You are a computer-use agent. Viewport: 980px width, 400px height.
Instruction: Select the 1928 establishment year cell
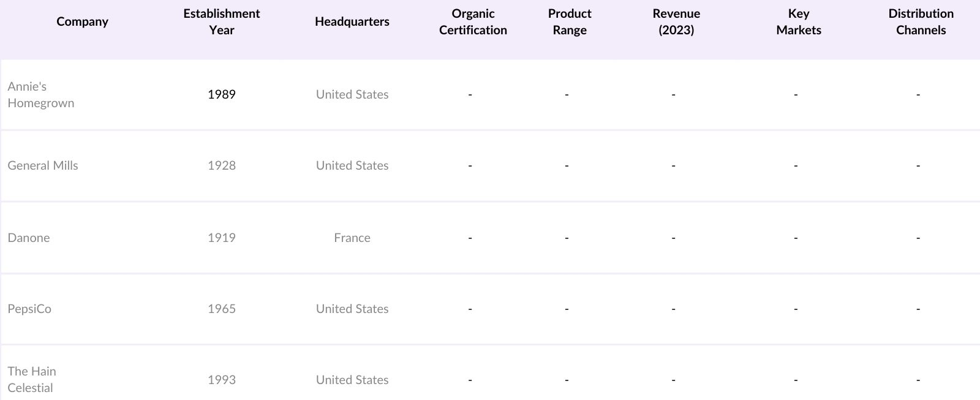click(221, 165)
